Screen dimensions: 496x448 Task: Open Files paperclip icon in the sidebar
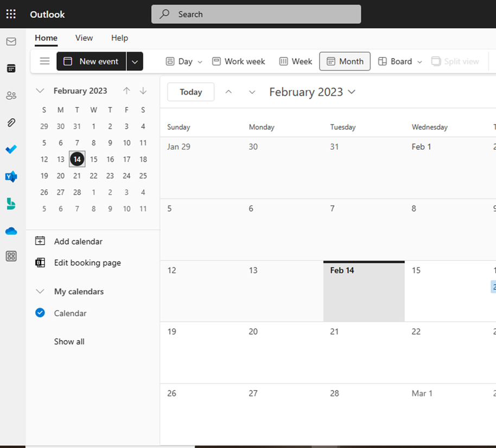pyautogui.click(x=11, y=123)
